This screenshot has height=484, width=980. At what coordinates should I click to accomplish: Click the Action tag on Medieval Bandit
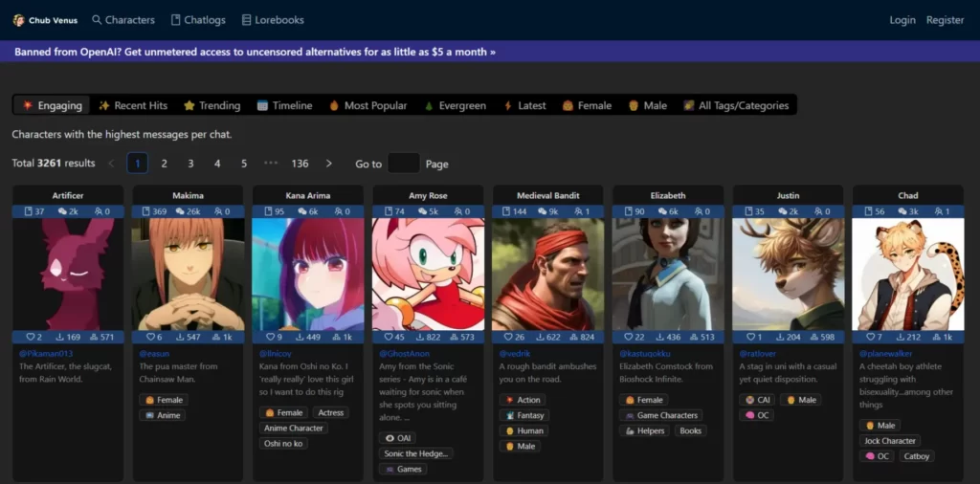click(x=522, y=400)
